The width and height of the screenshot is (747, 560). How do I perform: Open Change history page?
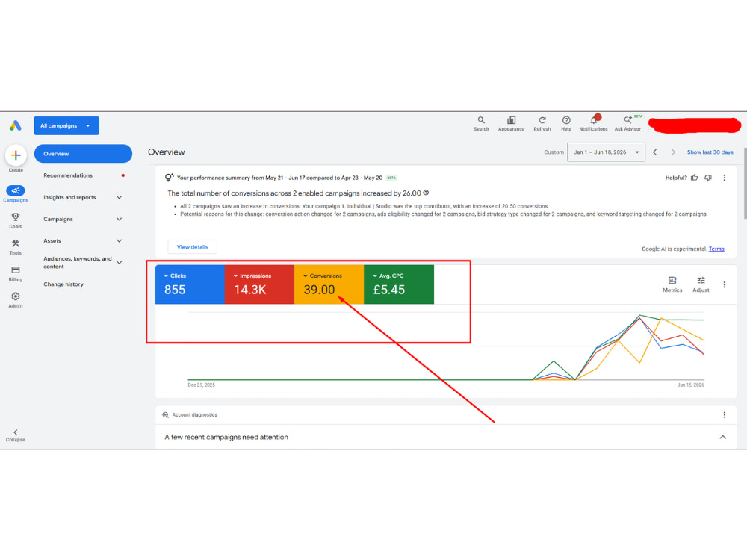(63, 284)
